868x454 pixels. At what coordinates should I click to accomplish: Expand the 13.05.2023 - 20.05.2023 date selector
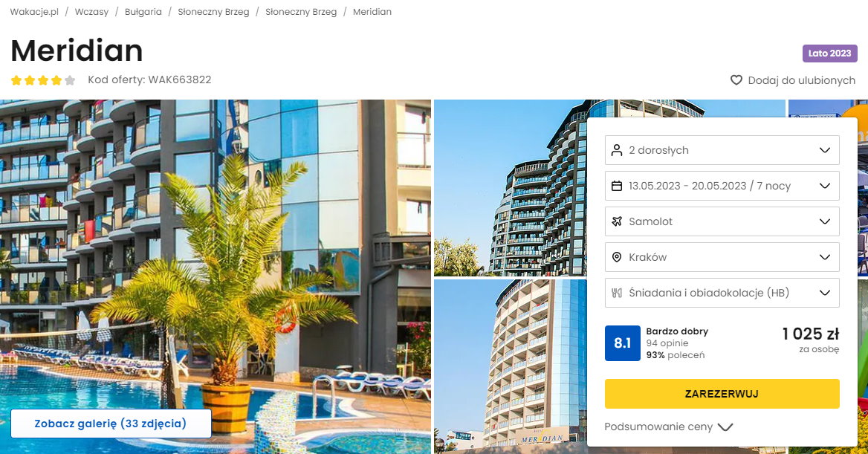click(x=722, y=186)
